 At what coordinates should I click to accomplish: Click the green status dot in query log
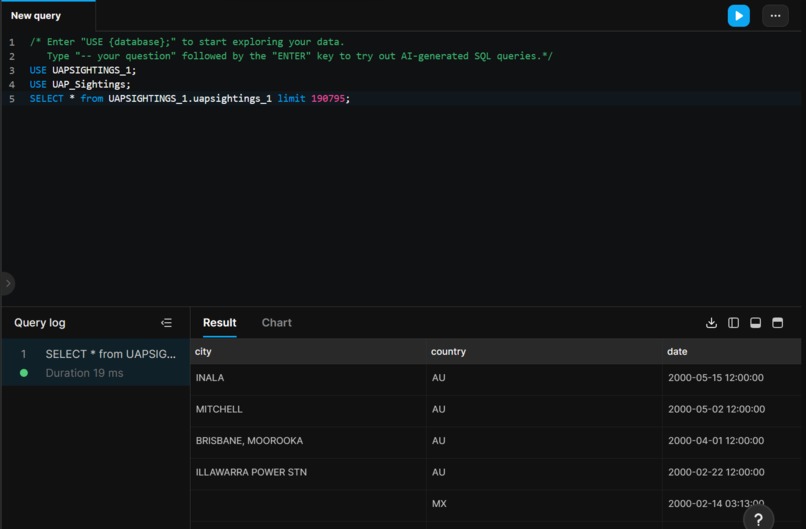coord(24,373)
